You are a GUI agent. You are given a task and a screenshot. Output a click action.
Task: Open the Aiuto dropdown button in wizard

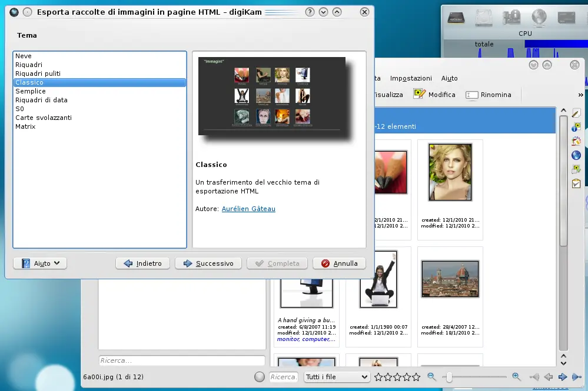40,263
